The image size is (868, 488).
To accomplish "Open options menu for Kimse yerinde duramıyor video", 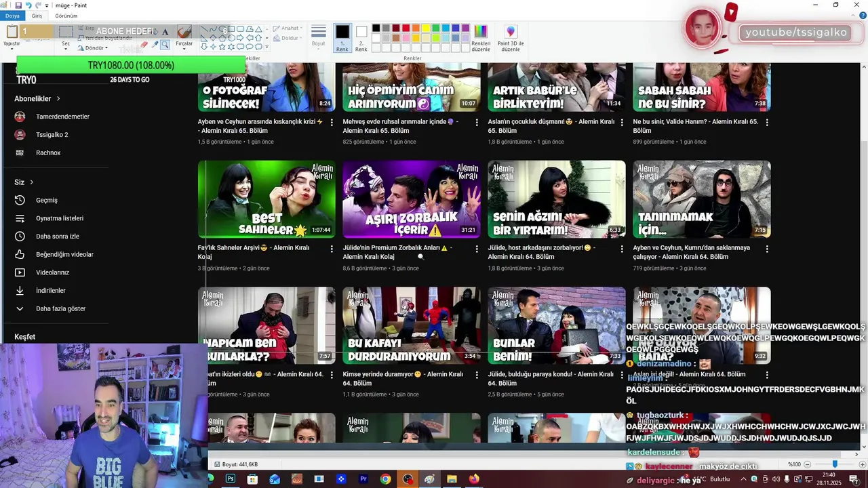I will pyautogui.click(x=477, y=375).
